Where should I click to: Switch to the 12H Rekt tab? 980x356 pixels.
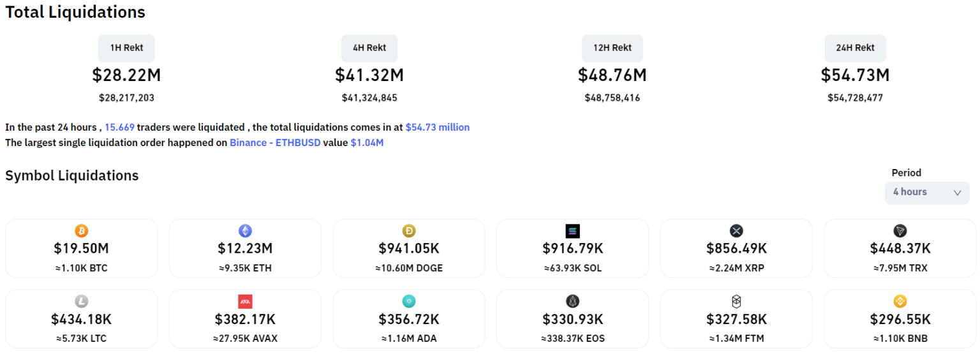pos(612,48)
